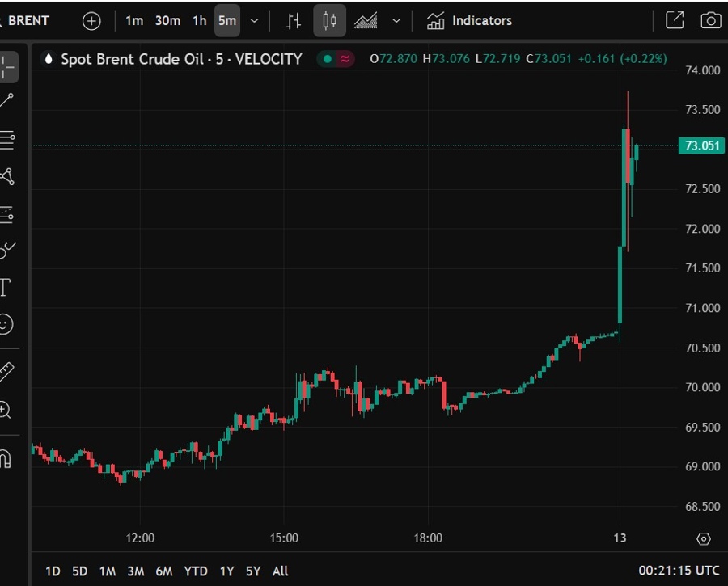The width and height of the screenshot is (728, 586).
Task: Switch to area chart style
Action: 366,21
